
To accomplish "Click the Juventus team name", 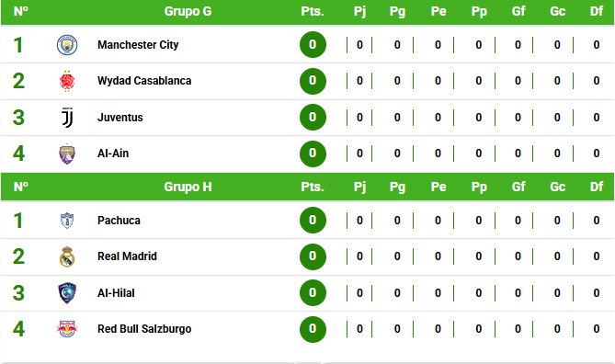I will (x=120, y=118).
